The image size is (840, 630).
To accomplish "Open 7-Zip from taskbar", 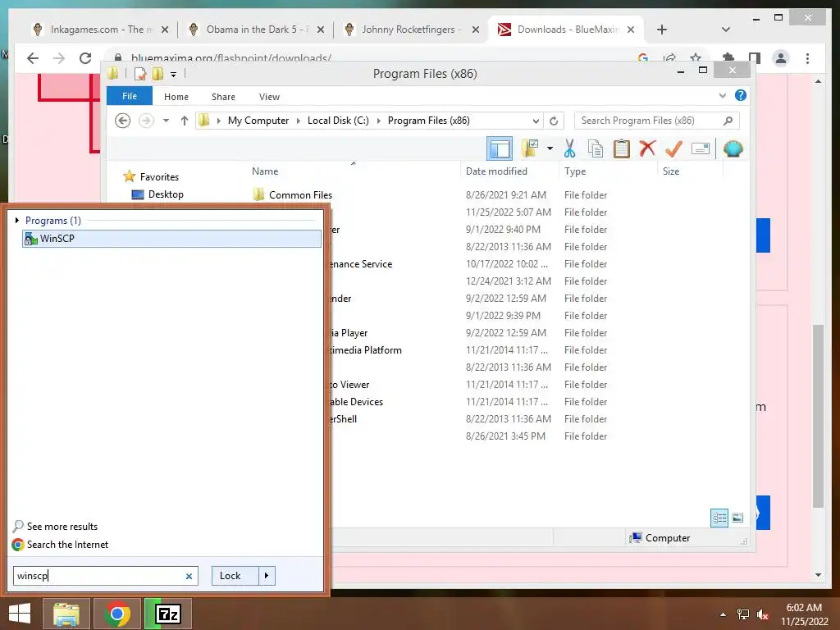I will click(167, 614).
